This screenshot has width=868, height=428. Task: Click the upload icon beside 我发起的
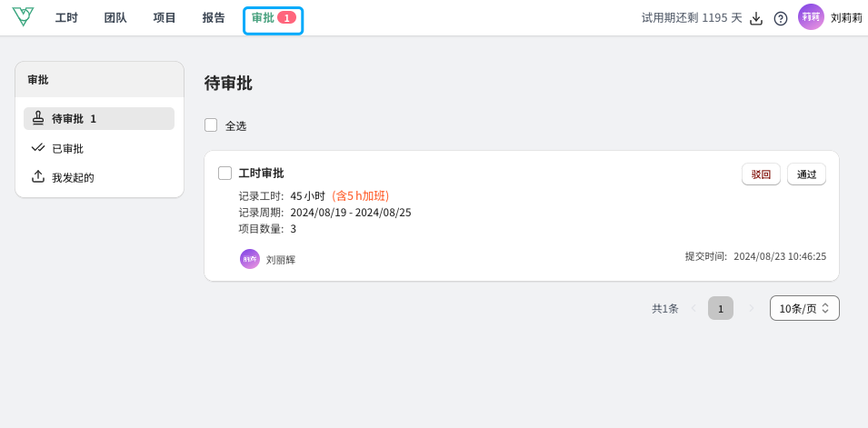pyautogui.click(x=37, y=177)
